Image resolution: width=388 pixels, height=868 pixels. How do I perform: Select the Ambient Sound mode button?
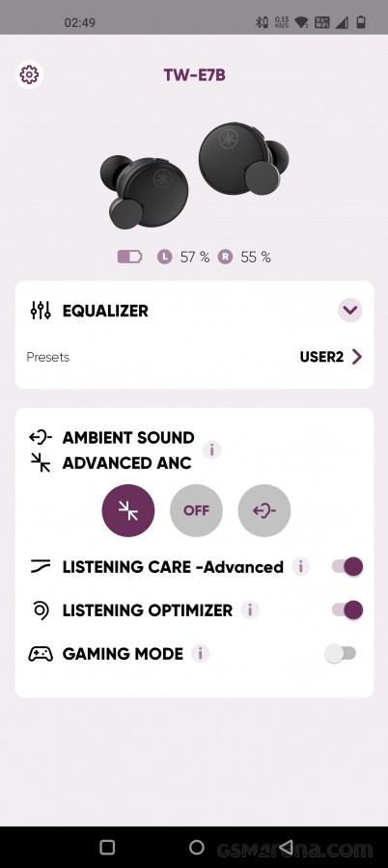264,510
